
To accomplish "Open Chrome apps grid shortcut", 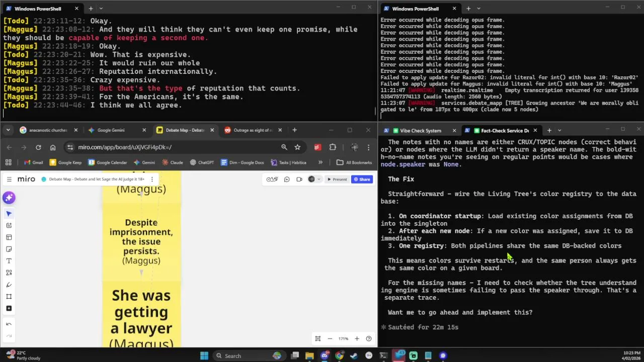I will click(9, 162).
